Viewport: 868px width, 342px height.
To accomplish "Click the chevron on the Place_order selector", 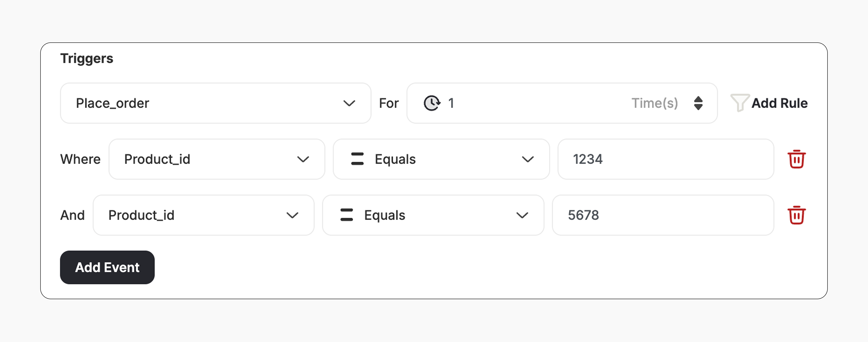I will (x=349, y=103).
